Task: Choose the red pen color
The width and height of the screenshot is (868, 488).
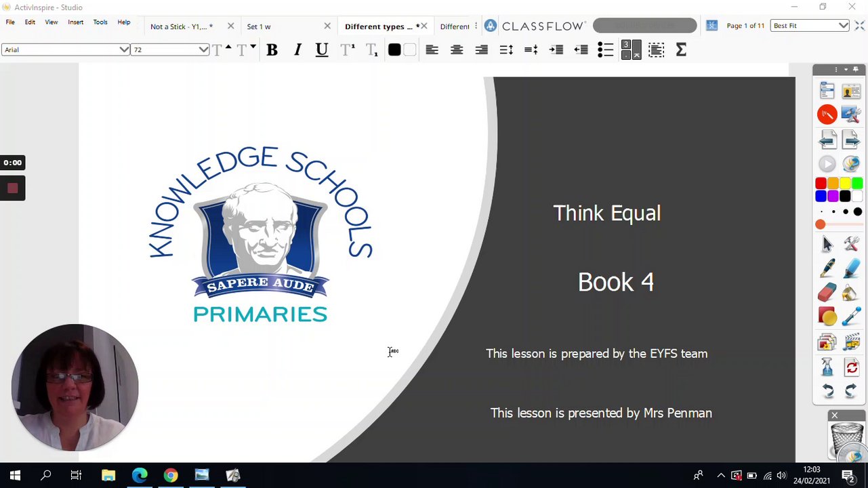Action: (x=821, y=184)
